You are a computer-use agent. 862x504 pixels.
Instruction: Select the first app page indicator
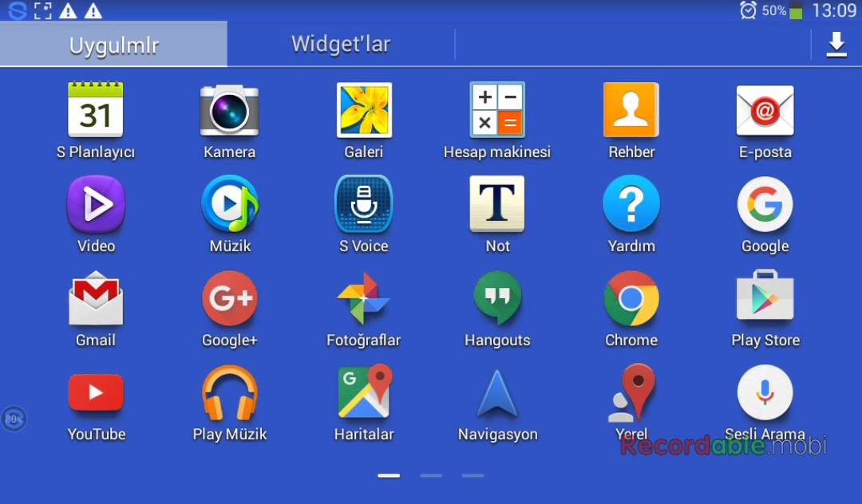[389, 475]
